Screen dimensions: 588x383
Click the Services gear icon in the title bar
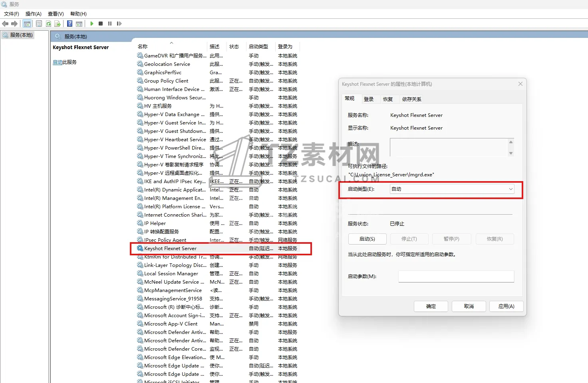(4, 4)
